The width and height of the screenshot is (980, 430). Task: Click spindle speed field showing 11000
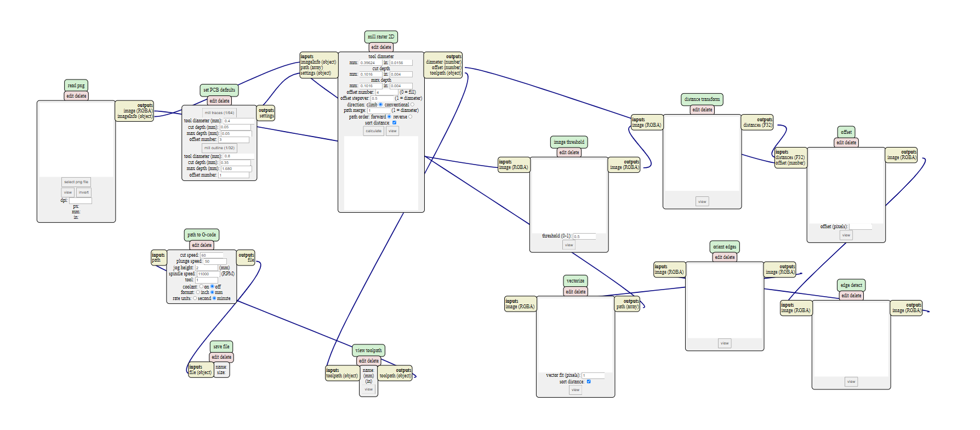(x=208, y=274)
